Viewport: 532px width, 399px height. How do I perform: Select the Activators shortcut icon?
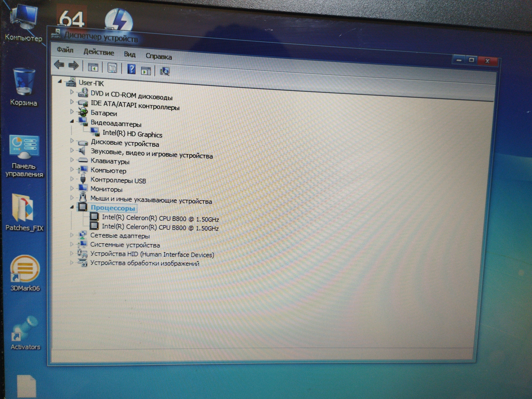[x=25, y=333]
